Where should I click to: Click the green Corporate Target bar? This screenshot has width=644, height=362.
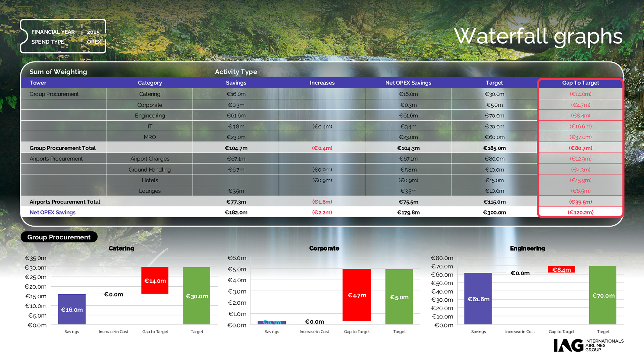pyautogui.click(x=399, y=297)
